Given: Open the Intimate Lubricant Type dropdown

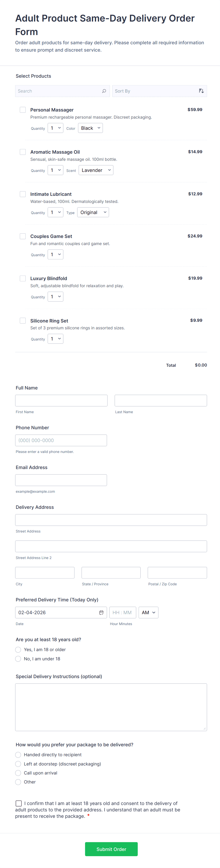Looking at the screenshot, I should [93, 212].
